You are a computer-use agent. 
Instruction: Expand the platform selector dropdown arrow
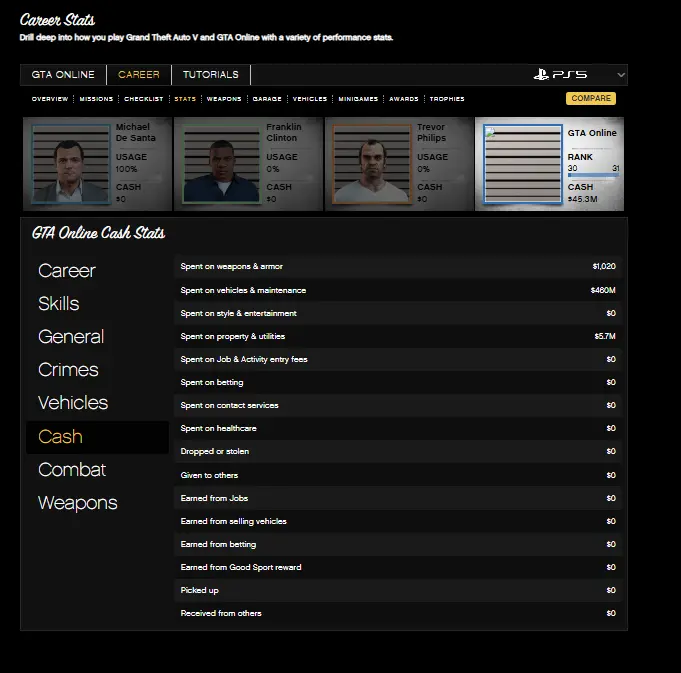click(621, 75)
